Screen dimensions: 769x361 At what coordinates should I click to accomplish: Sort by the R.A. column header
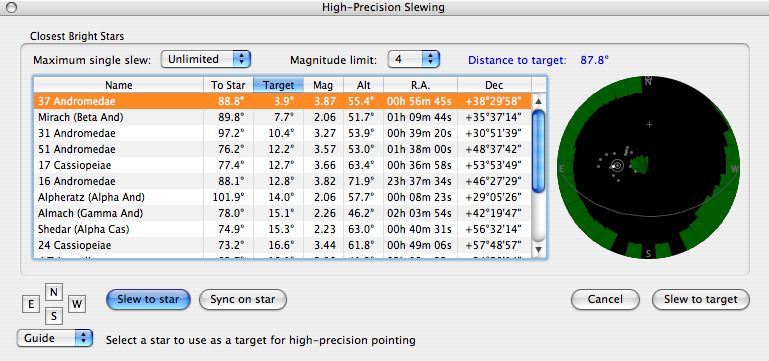coord(420,85)
